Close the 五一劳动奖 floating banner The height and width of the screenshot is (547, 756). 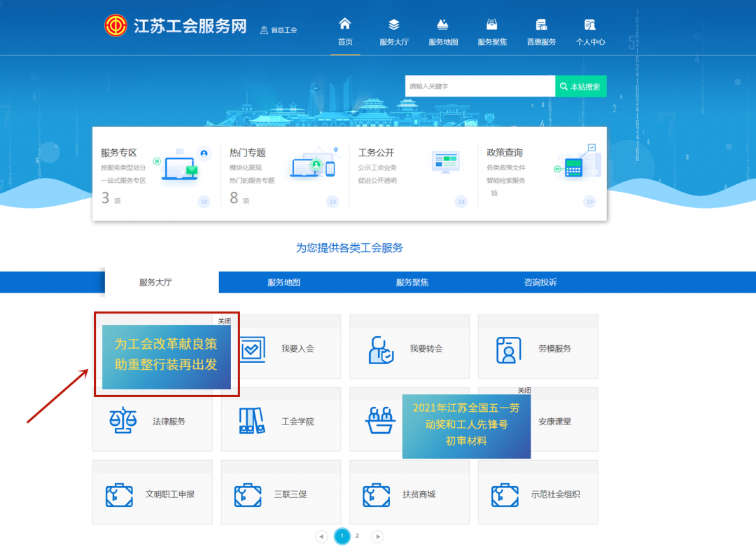click(x=524, y=390)
